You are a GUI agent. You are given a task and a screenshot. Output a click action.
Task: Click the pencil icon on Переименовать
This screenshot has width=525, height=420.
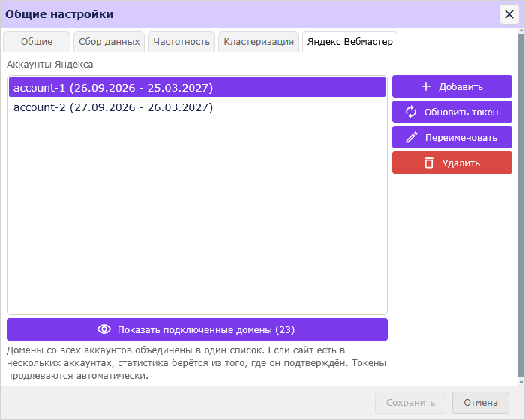click(412, 137)
